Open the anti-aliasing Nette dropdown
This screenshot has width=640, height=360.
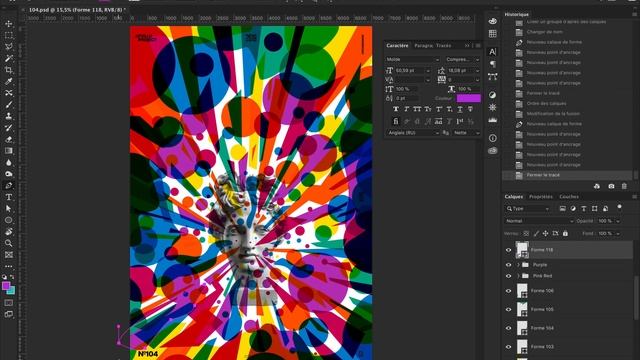pyautogui.click(x=466, y=133)
